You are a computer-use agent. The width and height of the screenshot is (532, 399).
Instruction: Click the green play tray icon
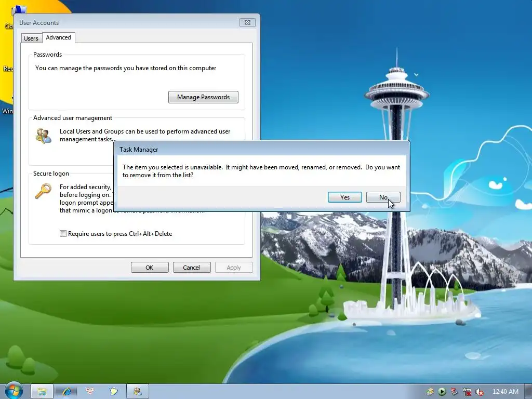442,392
